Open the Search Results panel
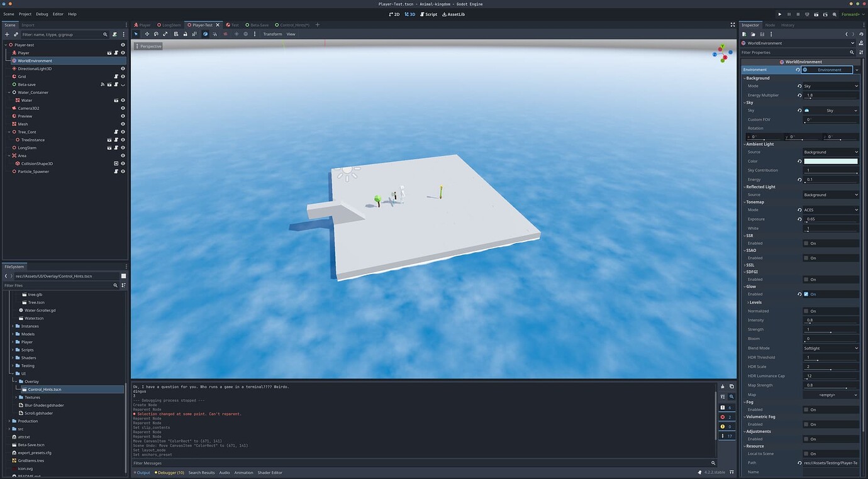This screenshot has width=868, height=479. tap(201, 473)
